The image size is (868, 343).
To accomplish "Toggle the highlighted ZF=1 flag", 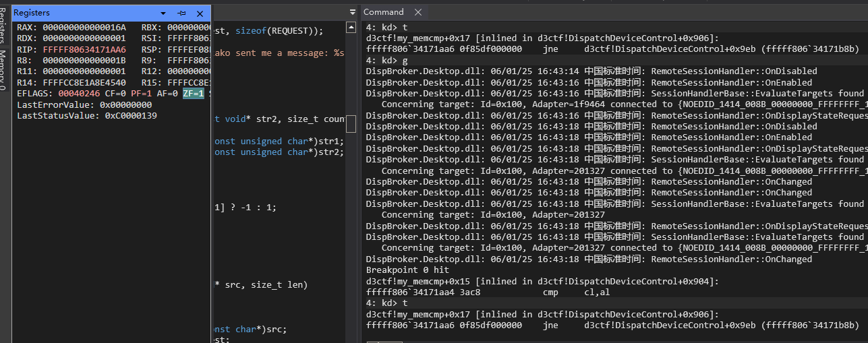I will click(x=194, y=94).
